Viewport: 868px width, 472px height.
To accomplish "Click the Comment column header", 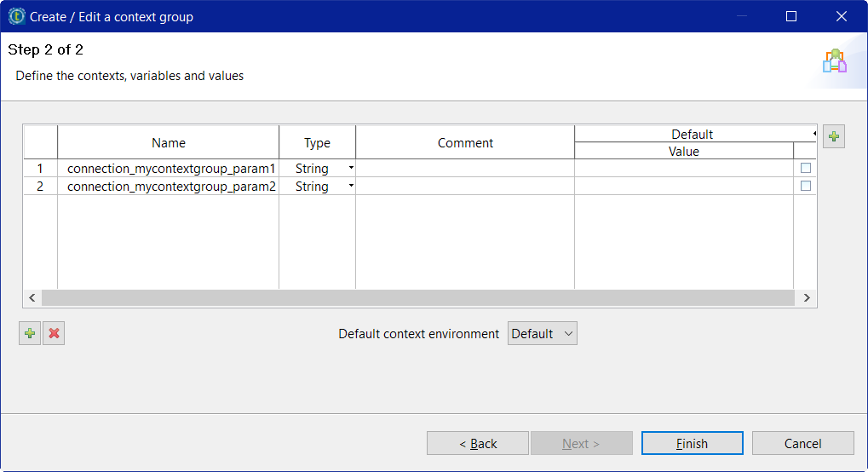I will pos(465,142).
